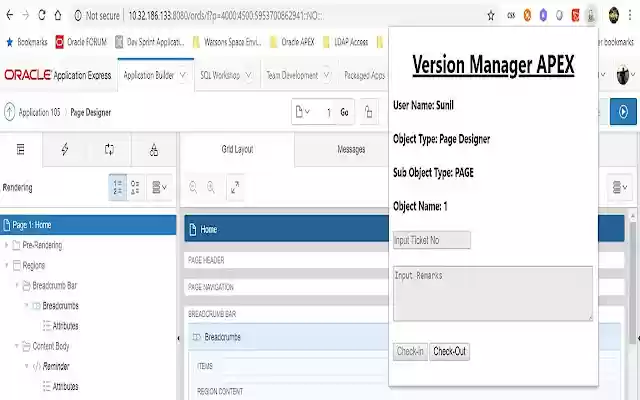Open the Rendering tree menu dropdown
The width and height of the screenshot is (640, 400).
159,187
